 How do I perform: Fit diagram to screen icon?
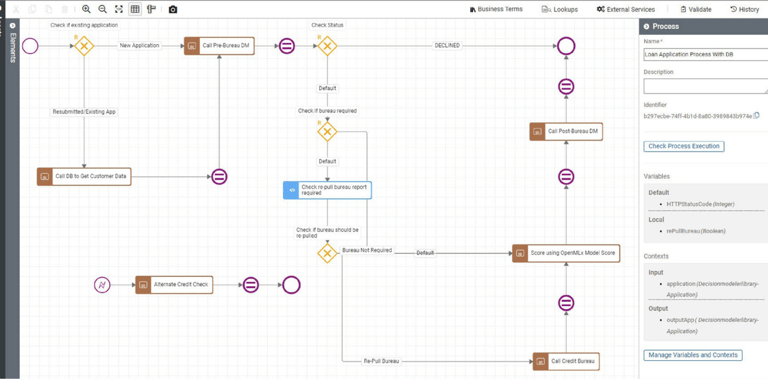pyautogui.click(x=119, y=9)
